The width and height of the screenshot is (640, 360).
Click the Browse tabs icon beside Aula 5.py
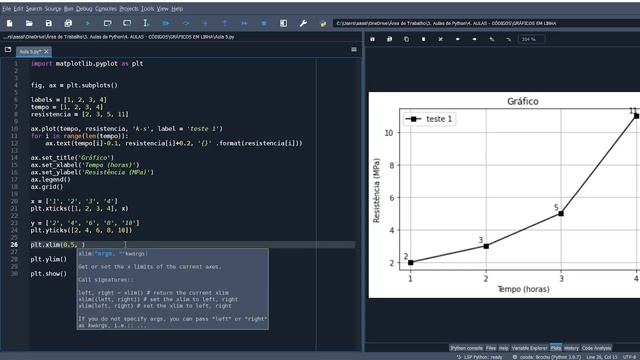pos(8,50)
